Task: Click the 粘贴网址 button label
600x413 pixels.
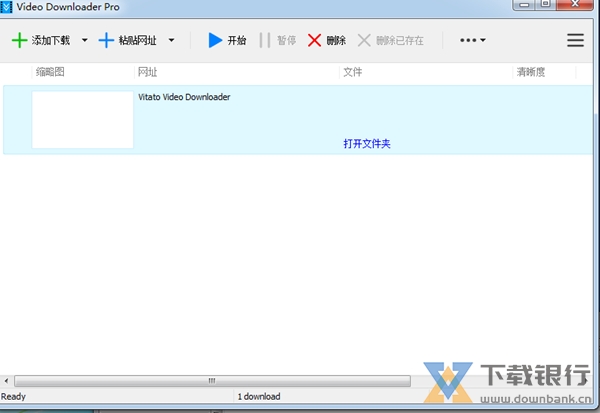Action: coord(137,40)
